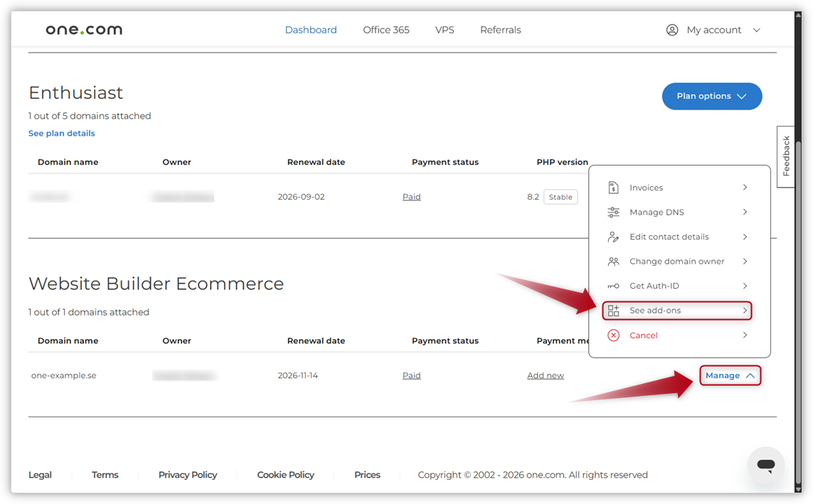Screen dimensions: 813x504
Task: Open the VPS section in the navigation
Action: coord(445,30)
